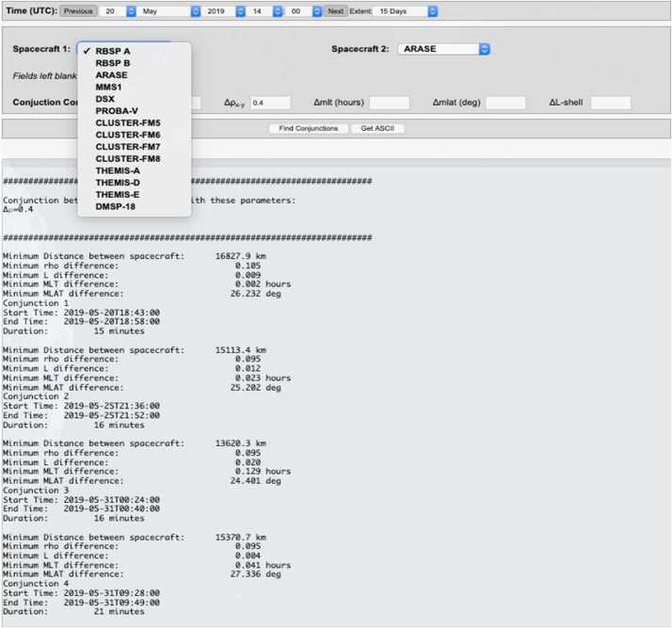
Task: Open the Extent dropdown showing 15 Days
Action: pyautogui.click(x=406, y=11)
